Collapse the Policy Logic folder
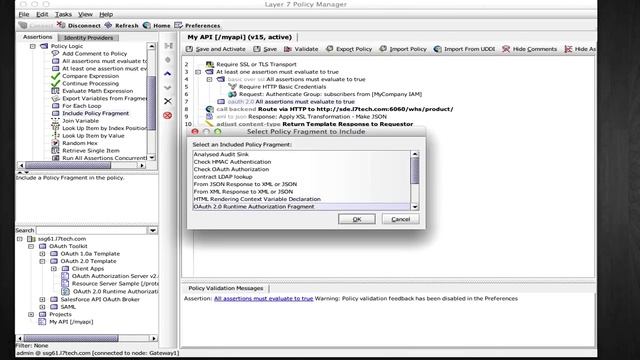 tap(33, 46)
